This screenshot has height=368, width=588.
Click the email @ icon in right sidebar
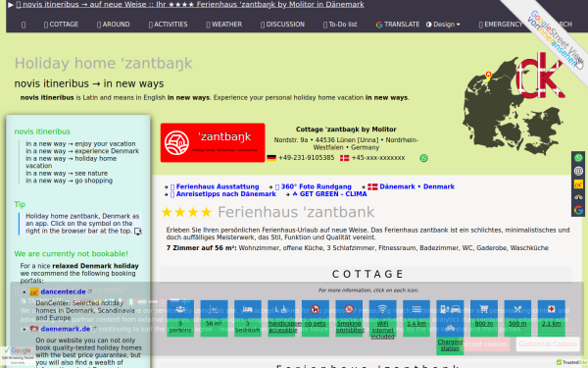(578, 171)
